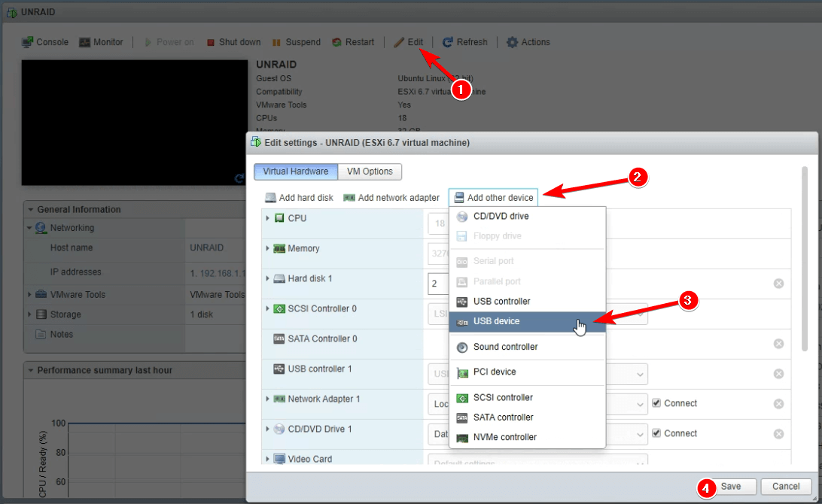Expand the Hard disk 1 row
This screenshot has width=822, height=504.
click(x=267, y=278)
